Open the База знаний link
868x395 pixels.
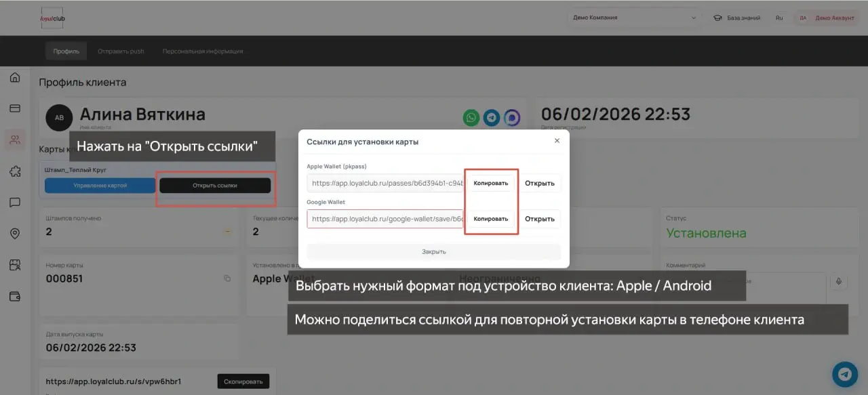point(744,18)
